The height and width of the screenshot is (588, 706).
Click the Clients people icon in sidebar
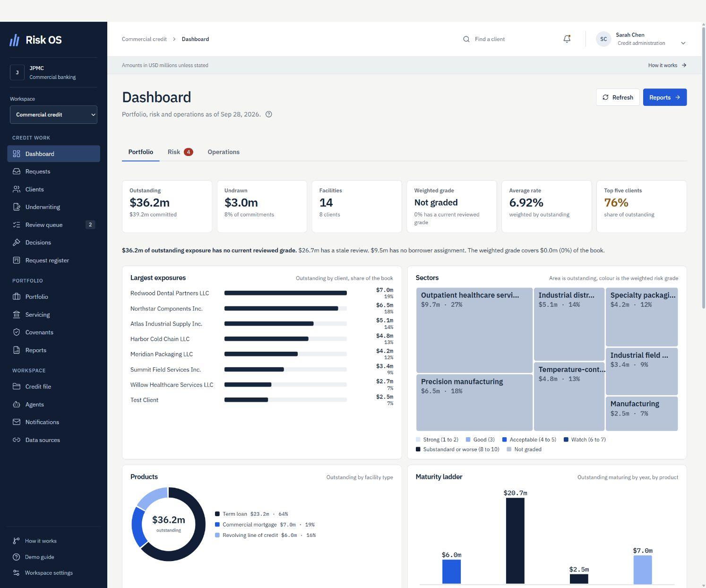tap(17, 190)
